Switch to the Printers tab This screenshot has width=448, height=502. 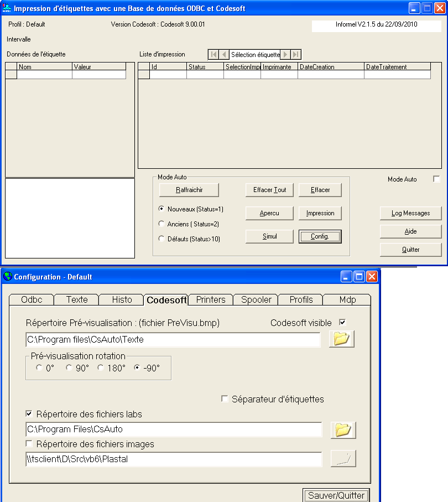(x=211, y=299)
